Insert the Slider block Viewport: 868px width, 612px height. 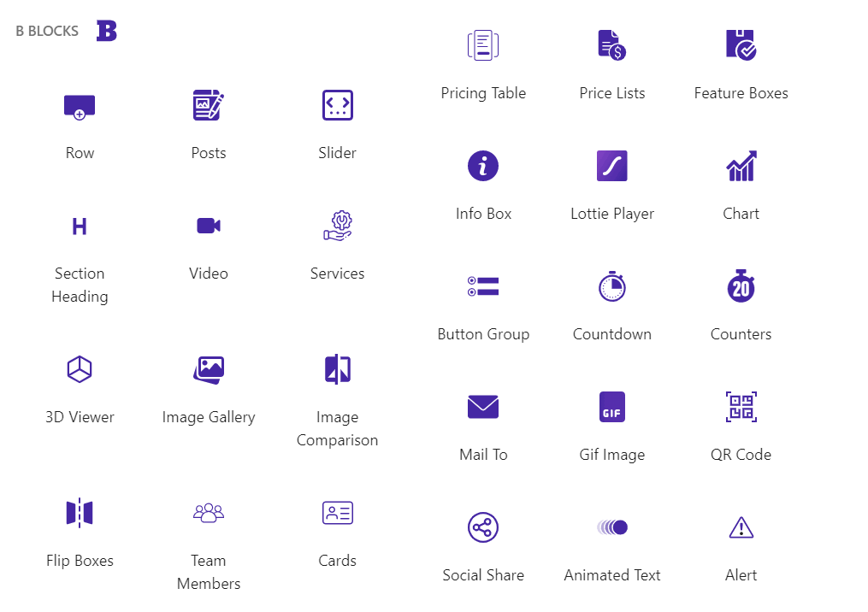337,105
